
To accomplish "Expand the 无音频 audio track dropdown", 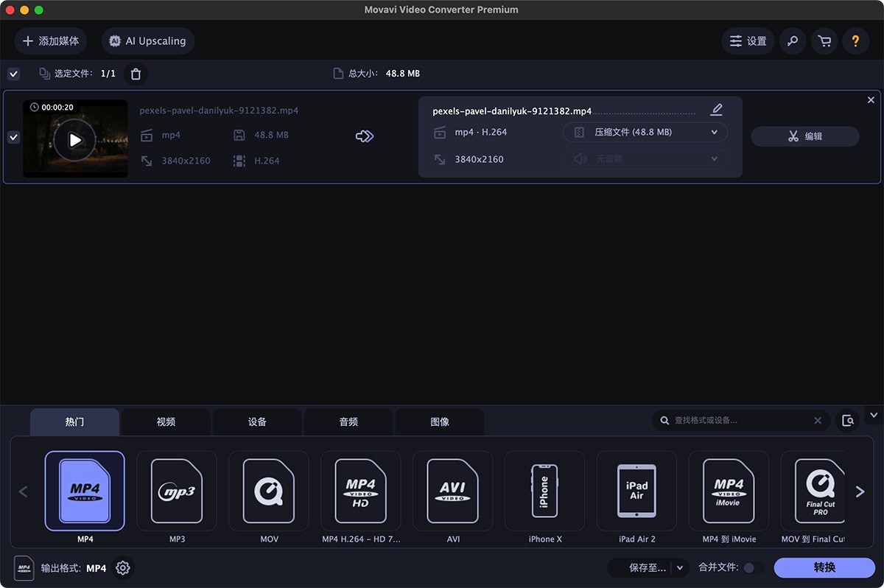I will coord(645,159).
